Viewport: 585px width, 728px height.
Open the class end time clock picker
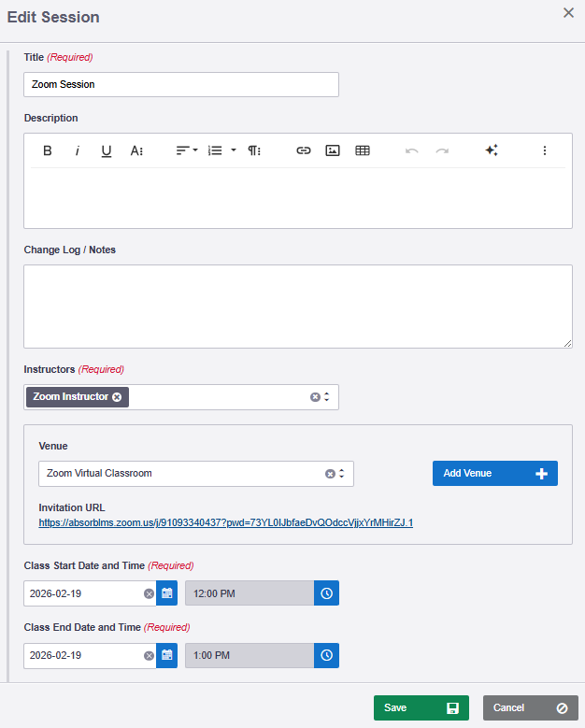(x=326, y=655)
